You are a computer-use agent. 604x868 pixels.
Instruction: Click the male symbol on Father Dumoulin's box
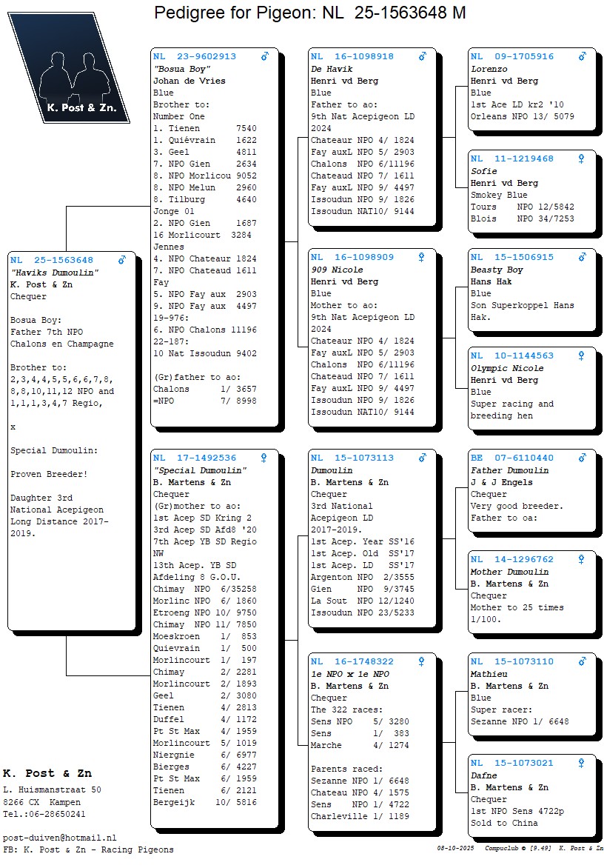583,458
